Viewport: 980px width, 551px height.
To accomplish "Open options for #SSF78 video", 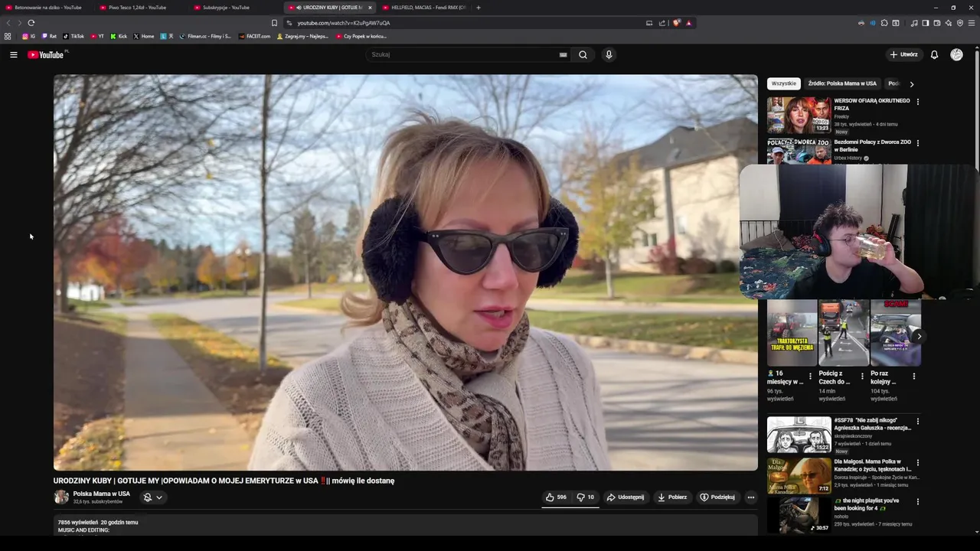I will 918,421.
